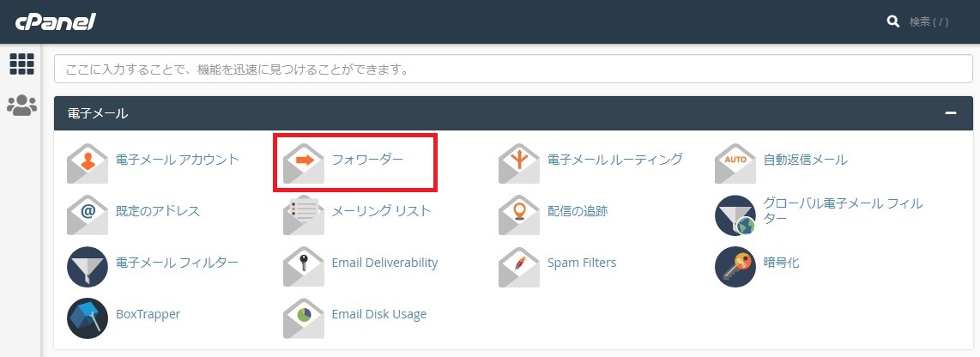Viewport: 980px width, 357px height.
Task: Click the search magnifier icon in header
Action: tap(892, 21)
